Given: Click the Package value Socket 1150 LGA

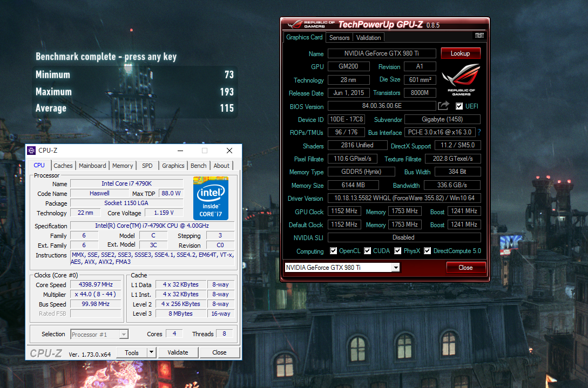Looking at the screenshot, I should point(127,203).
